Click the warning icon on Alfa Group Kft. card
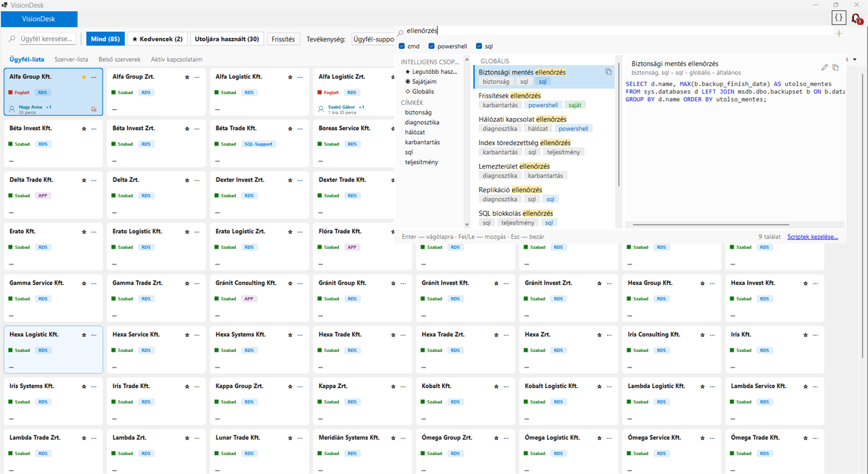Screen dimensions: 868x474 click(94, 108)
